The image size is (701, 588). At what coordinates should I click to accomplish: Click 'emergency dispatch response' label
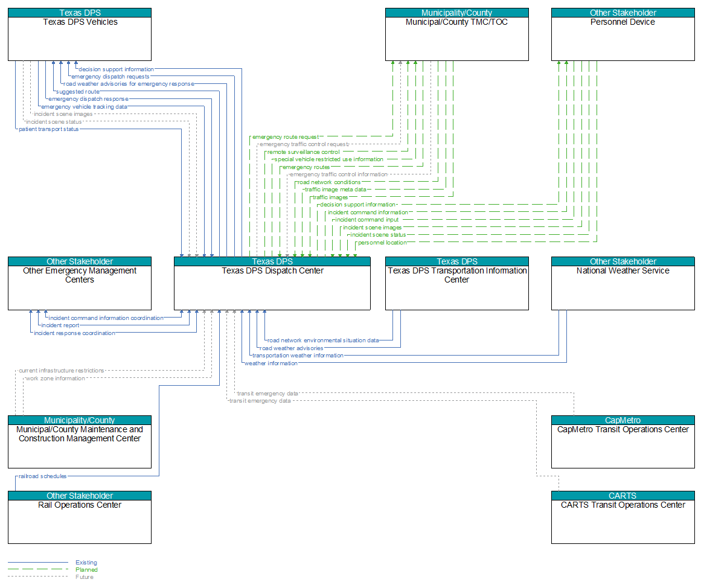pyautogui.click(x=89, y=99)
